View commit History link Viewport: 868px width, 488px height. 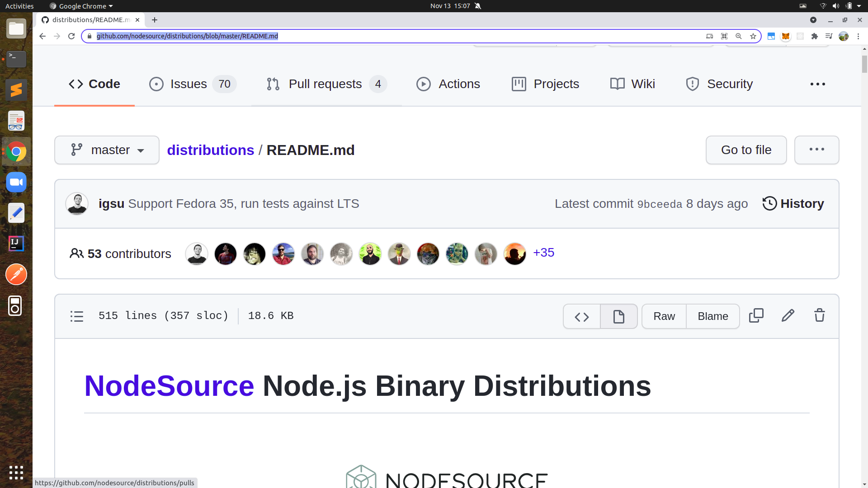[793, 204]
